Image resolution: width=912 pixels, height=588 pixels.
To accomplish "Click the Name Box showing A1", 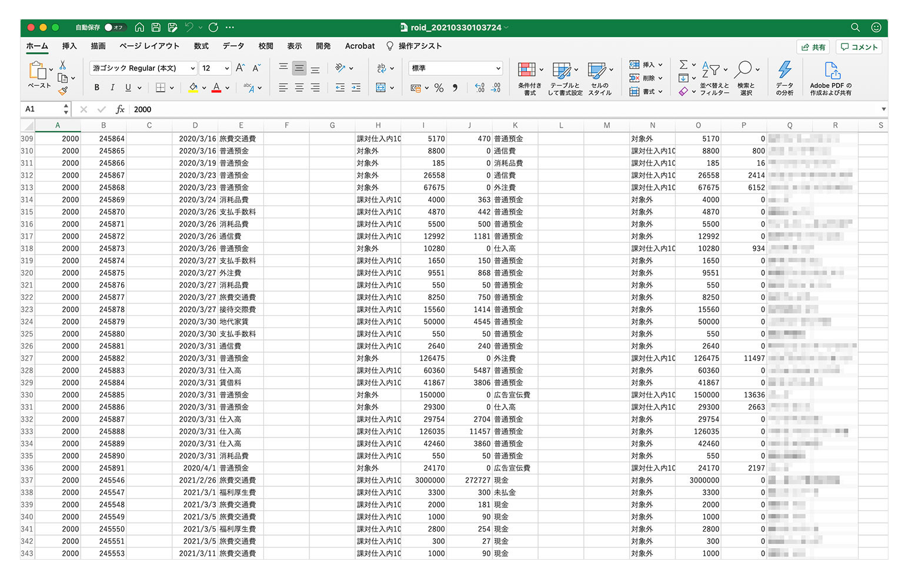I will (x=41, y=109).
